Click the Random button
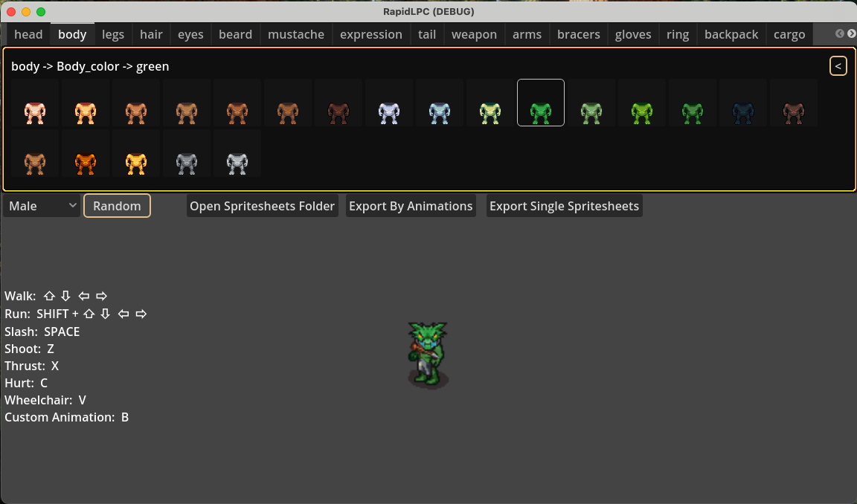 click(117, 206)
